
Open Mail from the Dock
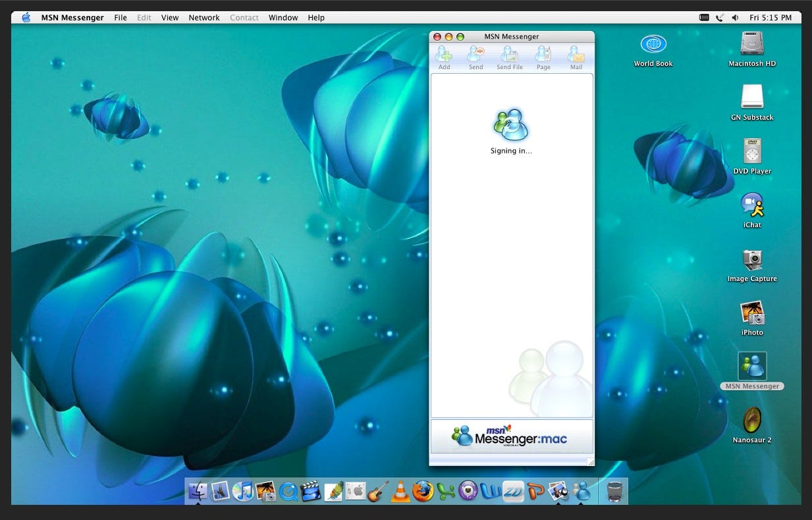point(220,491)
